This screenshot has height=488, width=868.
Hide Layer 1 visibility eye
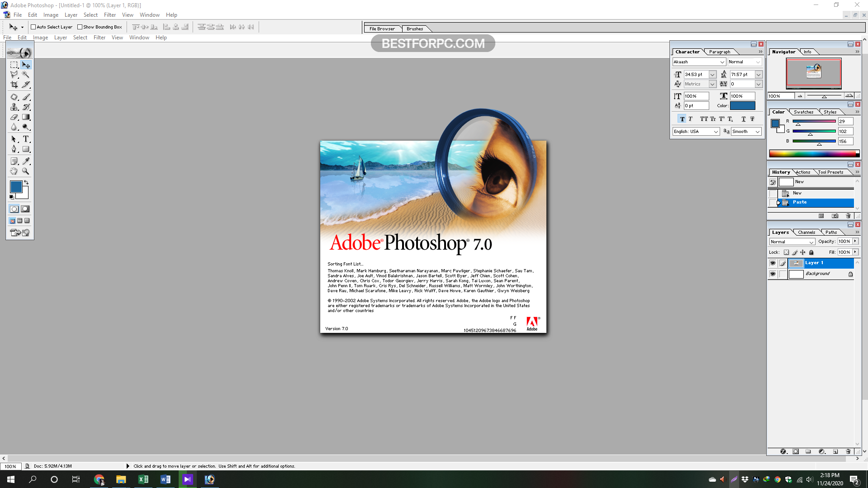click(x=773, y=263)
